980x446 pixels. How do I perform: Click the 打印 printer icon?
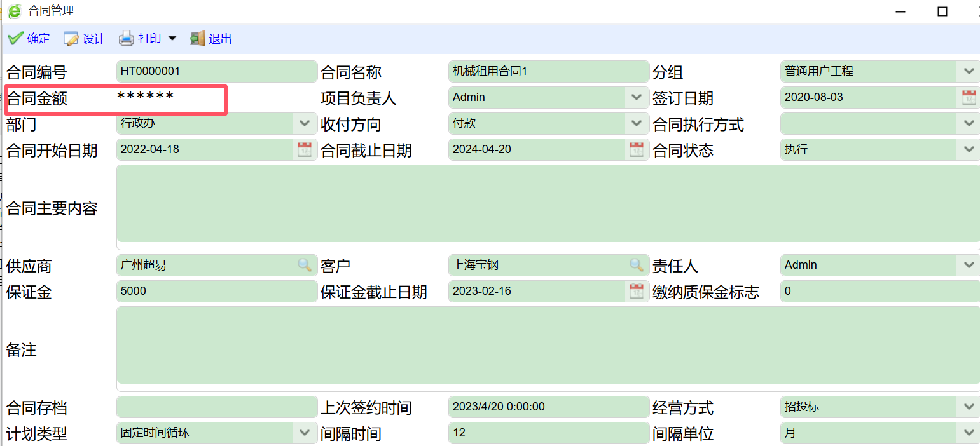point(127,38)
